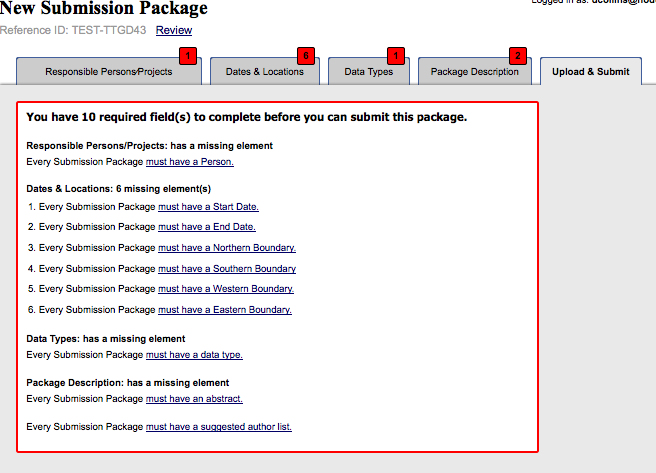Select the Upload & Submit tab

(591, 72)
